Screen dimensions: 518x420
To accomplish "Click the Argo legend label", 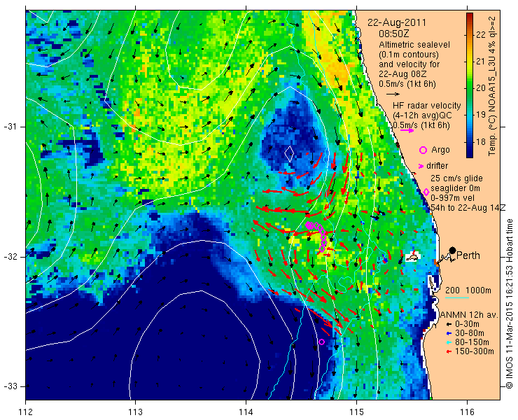I will pos(440,150).
